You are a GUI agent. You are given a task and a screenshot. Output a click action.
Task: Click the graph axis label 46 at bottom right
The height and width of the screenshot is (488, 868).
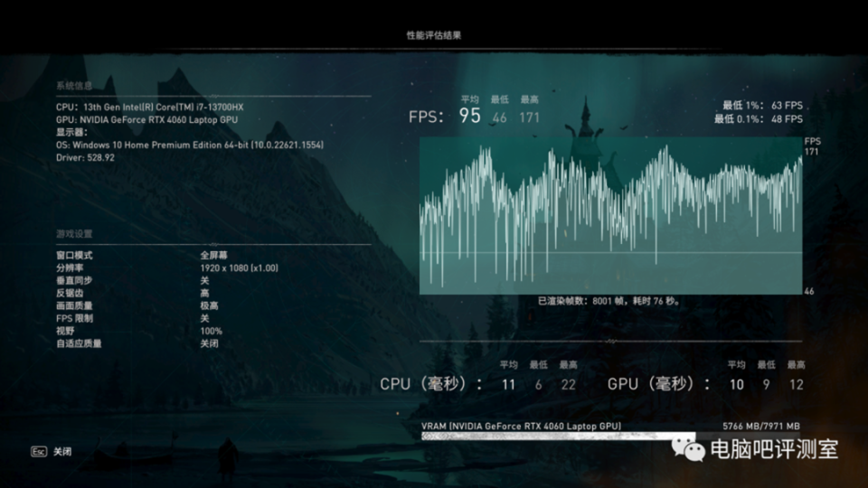pyautogui.click(x=808, y=291)
